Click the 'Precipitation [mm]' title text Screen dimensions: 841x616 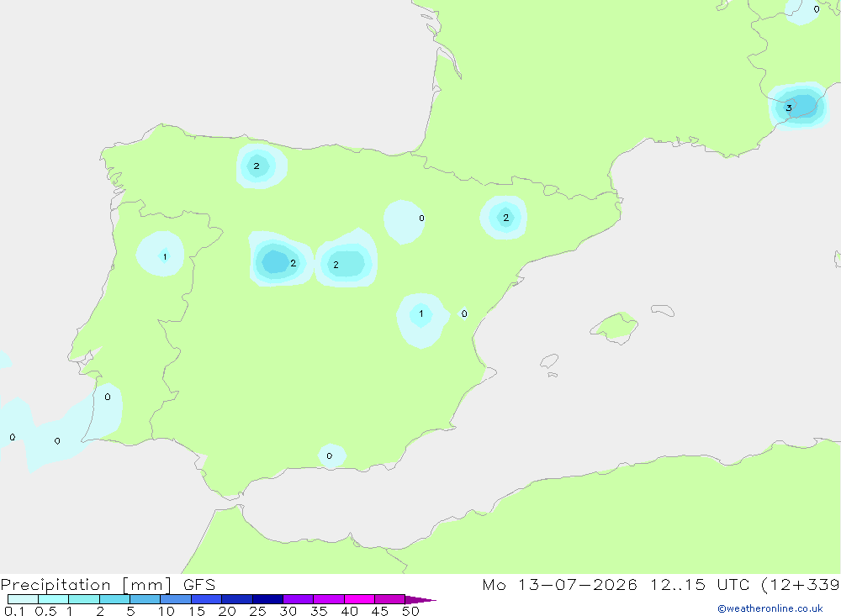coord(86,585)
